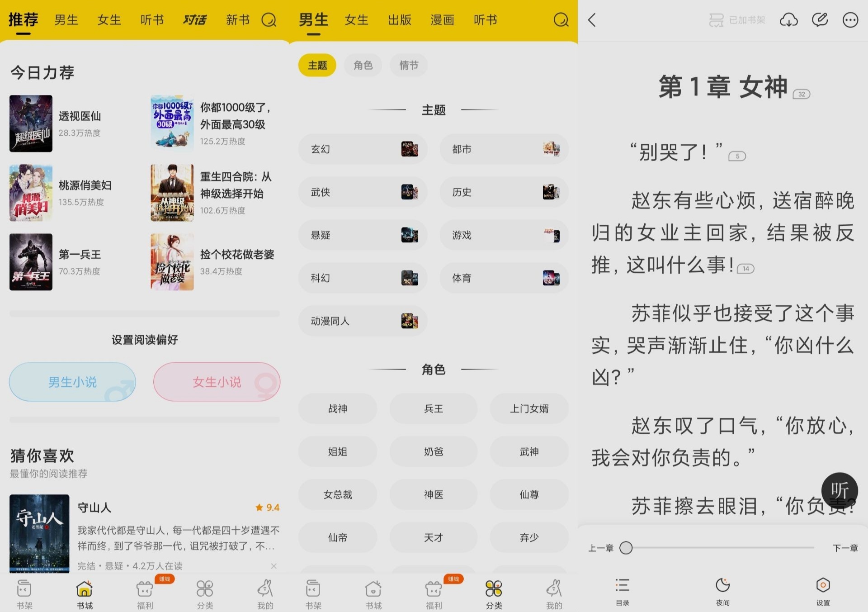Choose the 男生小说 reading preference

[72, 382]
